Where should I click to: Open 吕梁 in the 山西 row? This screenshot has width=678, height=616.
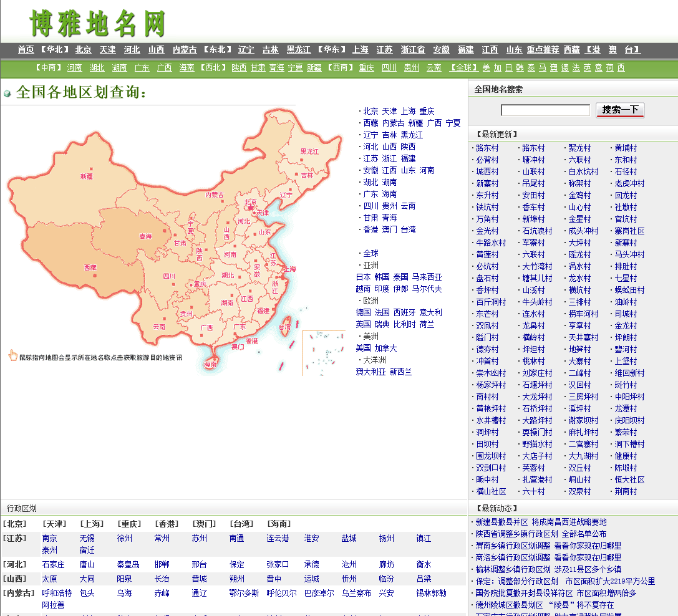coord(424,579)
